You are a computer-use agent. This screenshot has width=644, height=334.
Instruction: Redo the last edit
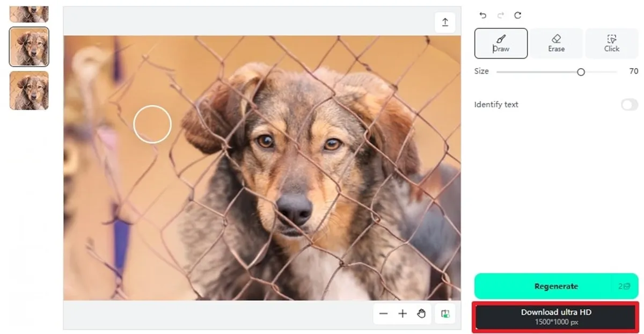[500, 16]
